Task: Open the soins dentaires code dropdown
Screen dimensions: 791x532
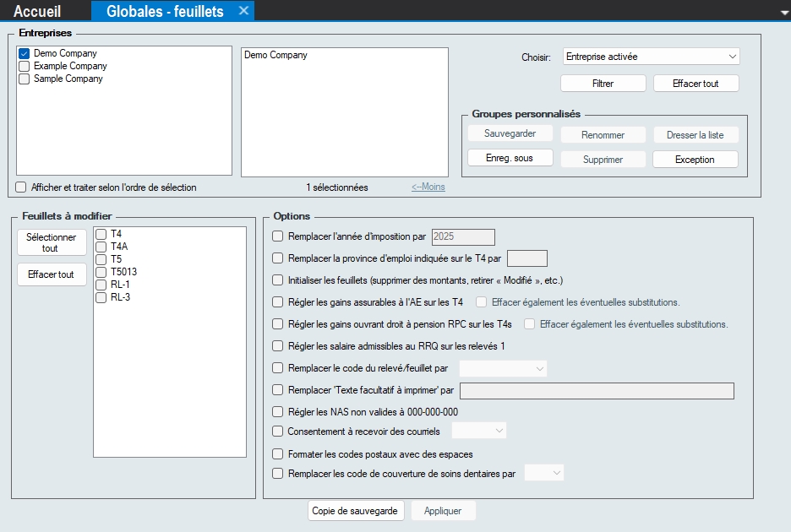Action: [544, 474]
